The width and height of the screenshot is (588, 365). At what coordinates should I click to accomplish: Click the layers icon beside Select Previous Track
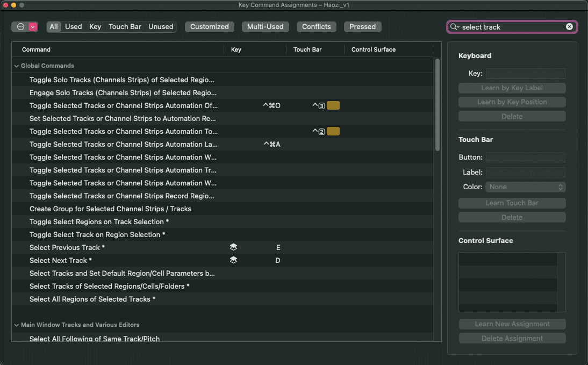[233, 248]
